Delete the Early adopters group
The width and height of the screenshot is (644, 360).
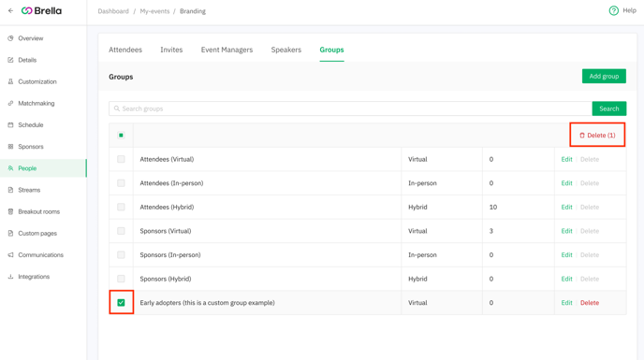click(x=590, y=303)
